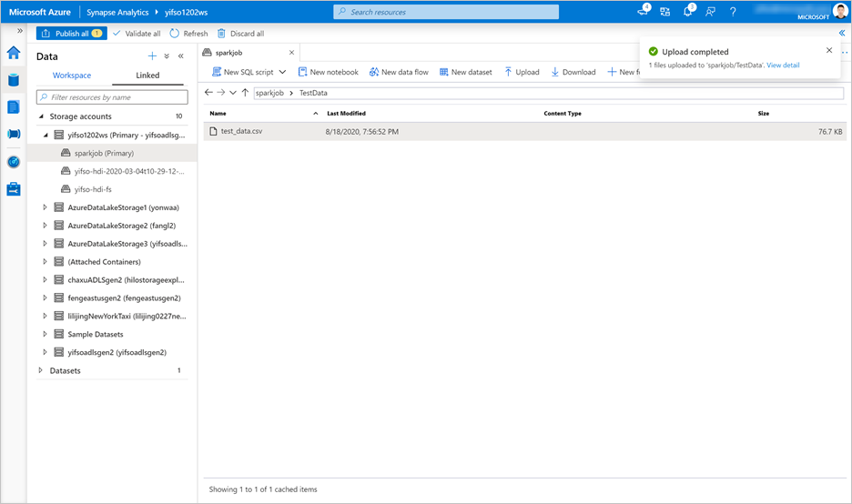Click the Upload toolbar button
This screenshot has height=504, width=852.
point(522,72)
